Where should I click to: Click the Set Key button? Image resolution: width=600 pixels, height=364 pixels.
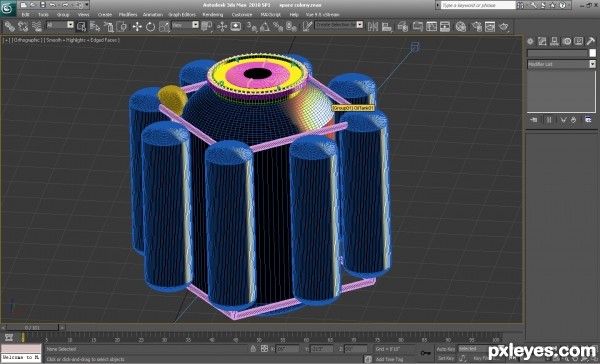[446, 358]
